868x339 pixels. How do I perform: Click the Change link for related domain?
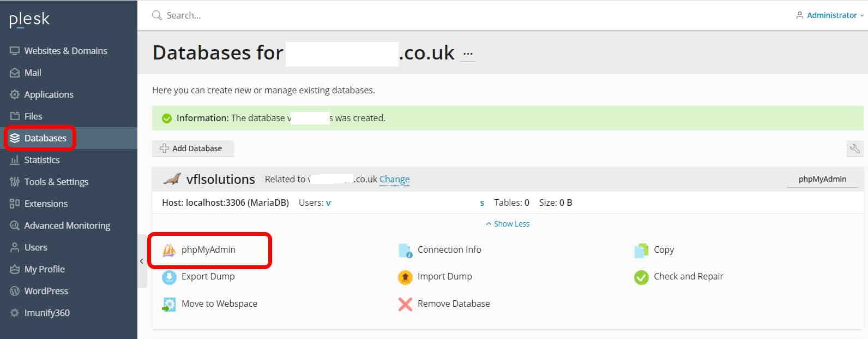point(394,179)
